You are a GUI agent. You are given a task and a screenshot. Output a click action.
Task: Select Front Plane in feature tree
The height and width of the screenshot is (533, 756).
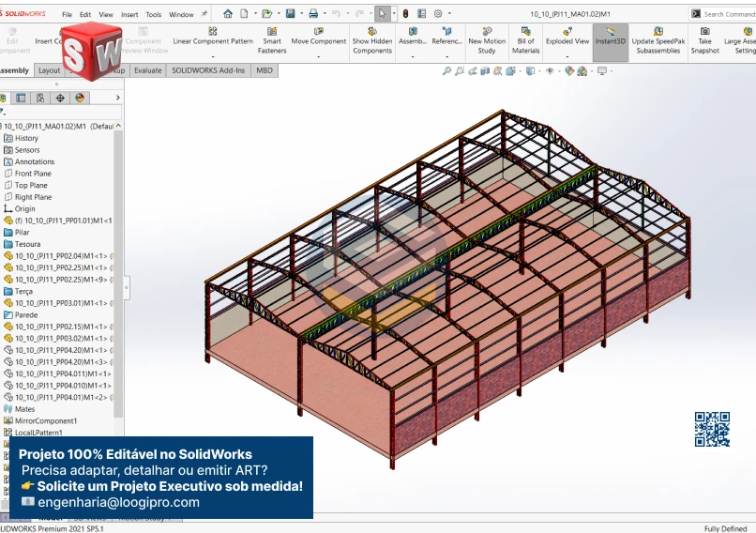click(33, 174)
